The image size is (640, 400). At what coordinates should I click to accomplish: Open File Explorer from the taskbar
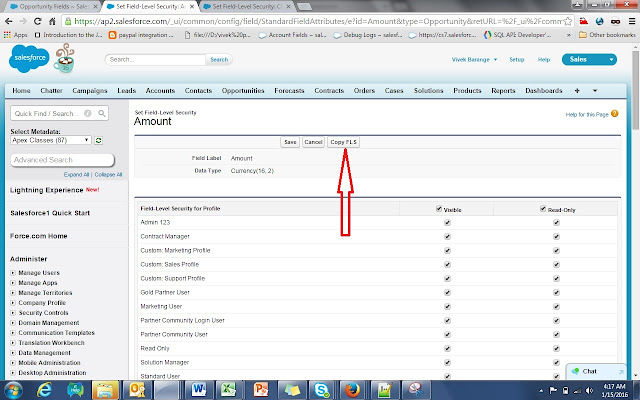105,390
